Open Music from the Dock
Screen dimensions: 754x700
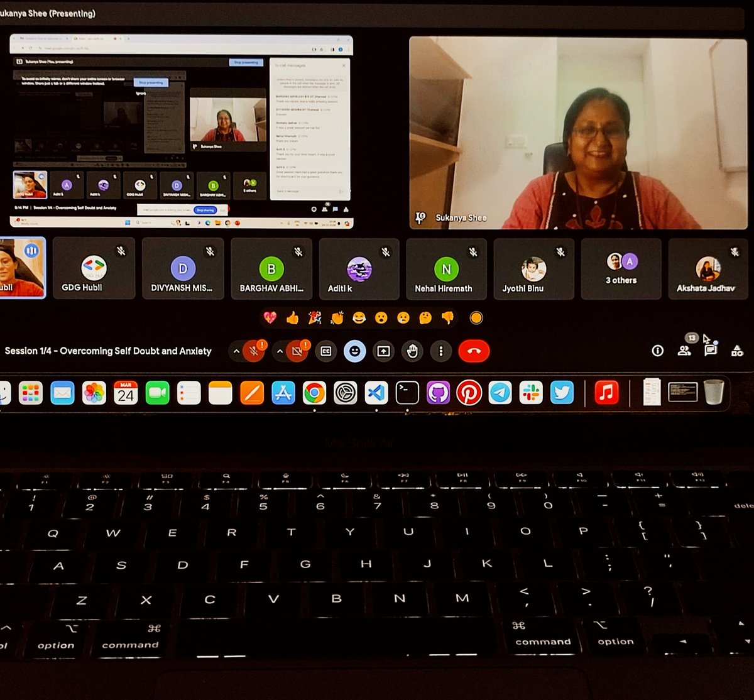pyautogui.click(x=606, y=393)
